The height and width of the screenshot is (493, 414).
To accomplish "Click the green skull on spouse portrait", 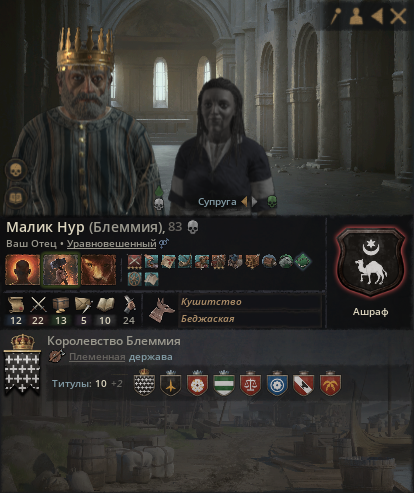I will [x=272, y=201].
